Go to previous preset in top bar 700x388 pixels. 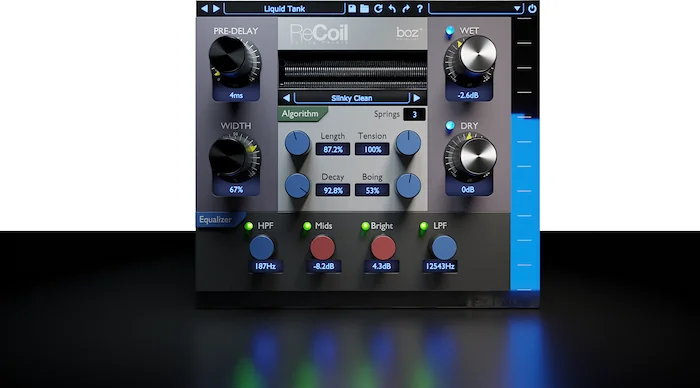pos(204,8)
